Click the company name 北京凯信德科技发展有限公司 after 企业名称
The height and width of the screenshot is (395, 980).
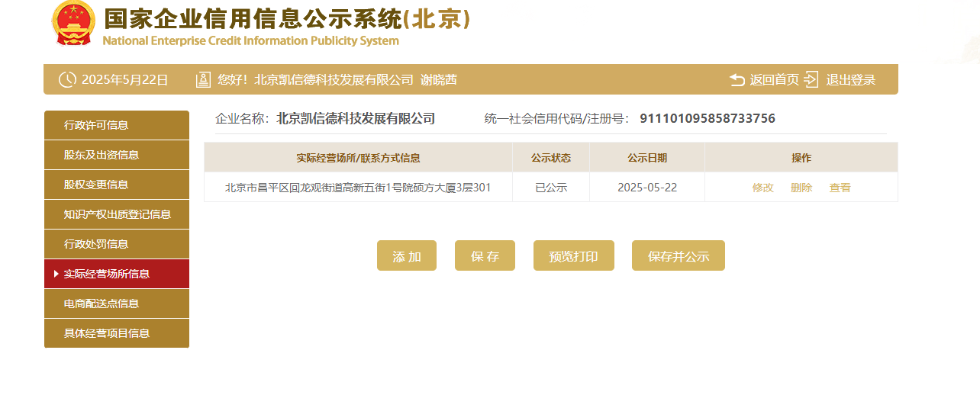[x=356, y=118]
